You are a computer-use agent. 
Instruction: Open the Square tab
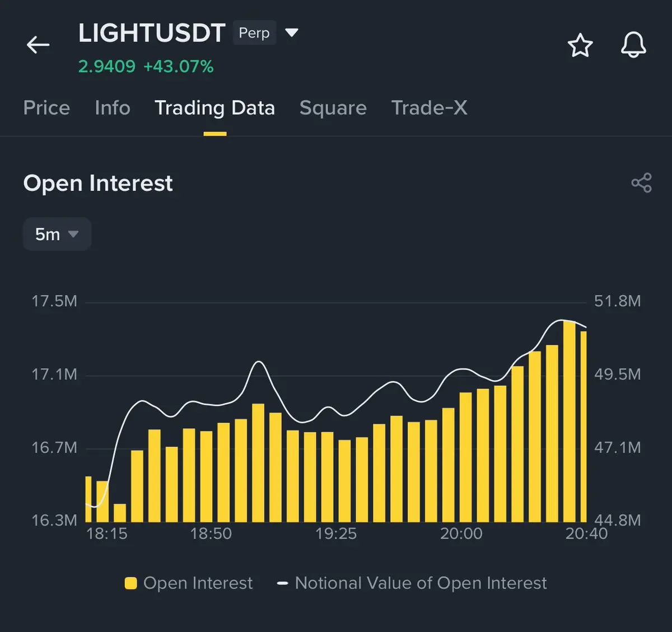click(x=333, y=107)
